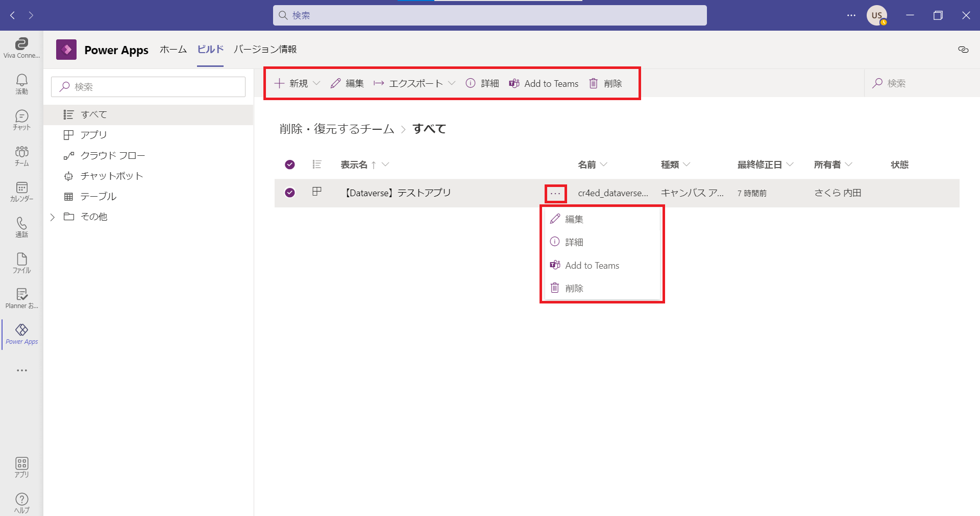Image resolution: width=980 pixels, height=516 pixels.
Task: Toggle the select-all checkbox in header
Action: (290, 165)
